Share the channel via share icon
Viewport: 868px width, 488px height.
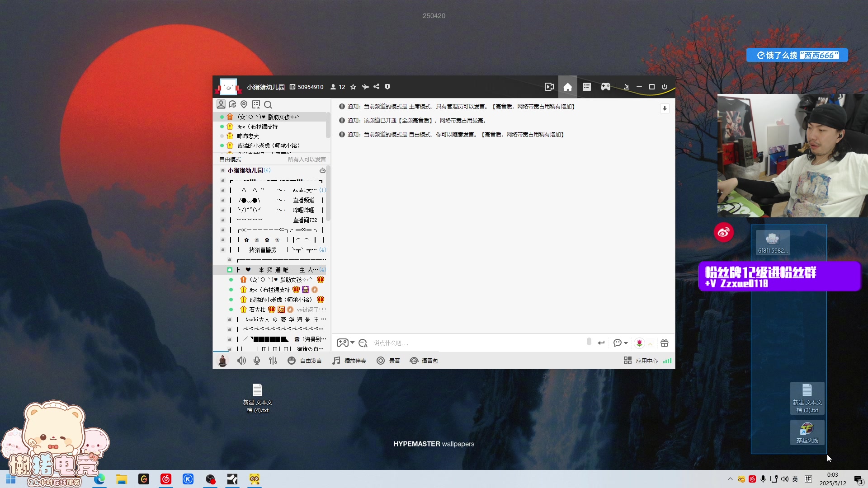pyautogui.click(x=376, y=87)
